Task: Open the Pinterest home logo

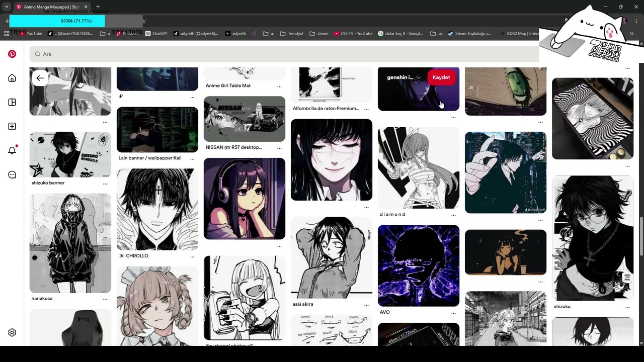Action: 12,54
